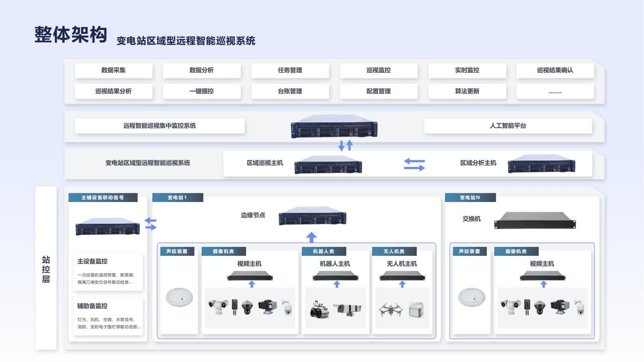Open the 算法更新 function box
This screenshot has height=362, width=644.
tap(467, 92)
